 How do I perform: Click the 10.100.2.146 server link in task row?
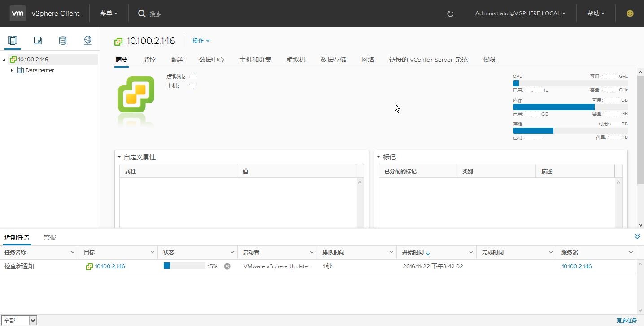coord(577,266)
